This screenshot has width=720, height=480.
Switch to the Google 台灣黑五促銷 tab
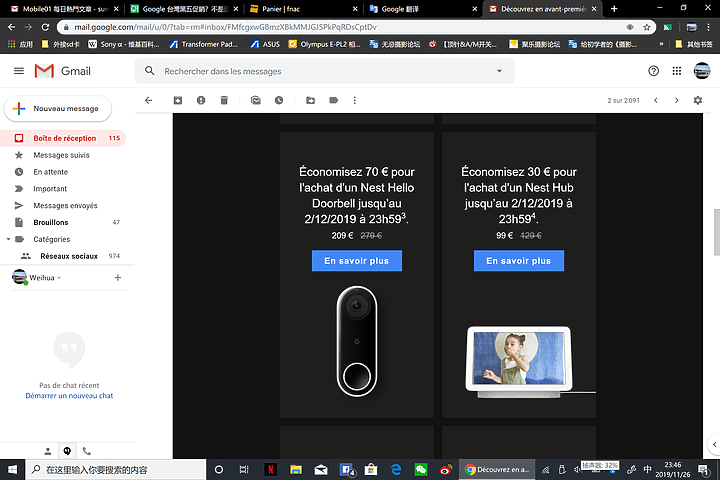184,9
